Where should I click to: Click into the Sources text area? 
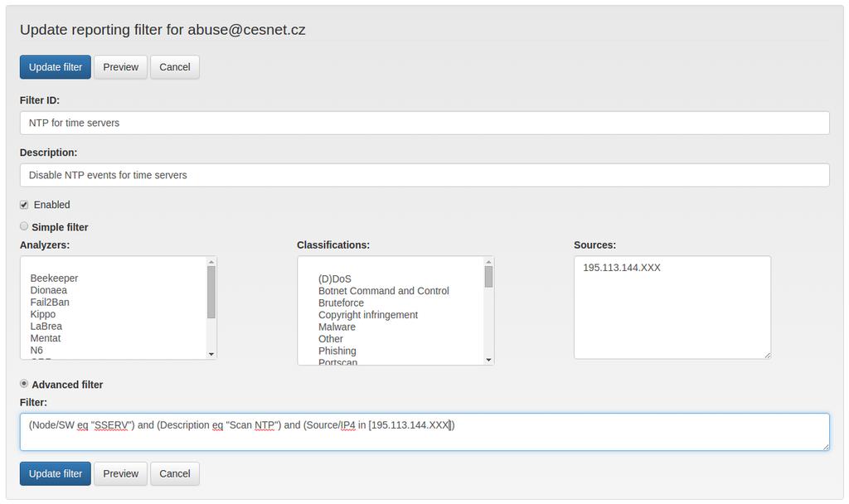672,308
